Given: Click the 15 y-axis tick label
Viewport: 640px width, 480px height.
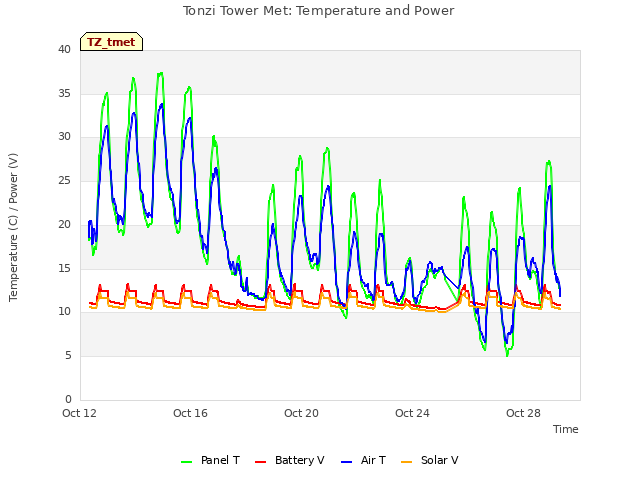Looking at the screenshot, I should (64, 268).
